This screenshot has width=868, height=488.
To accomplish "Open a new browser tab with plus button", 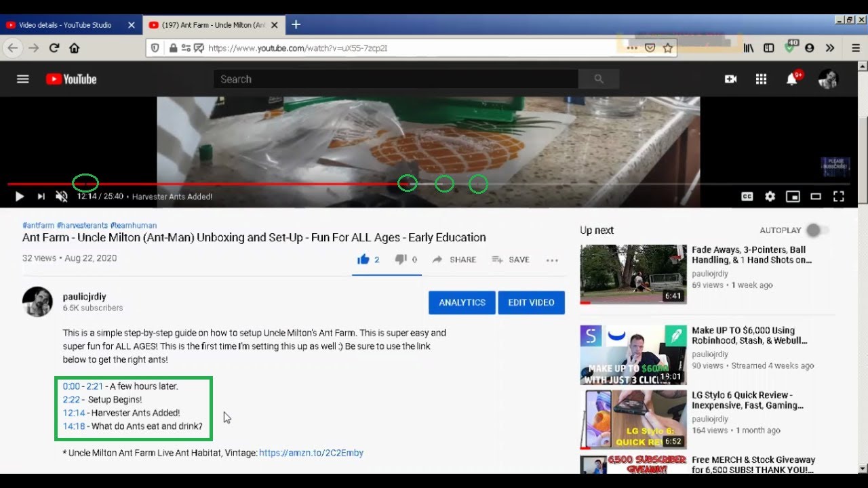I will (x=296, y=24).
